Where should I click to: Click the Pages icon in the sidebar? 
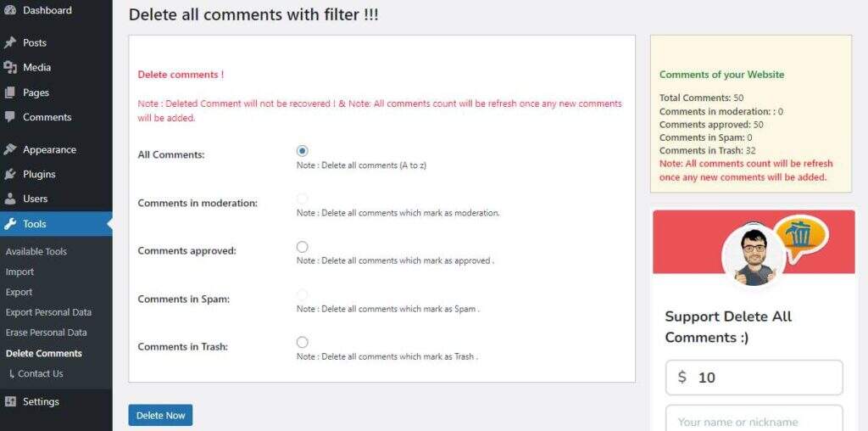point(10,92)
